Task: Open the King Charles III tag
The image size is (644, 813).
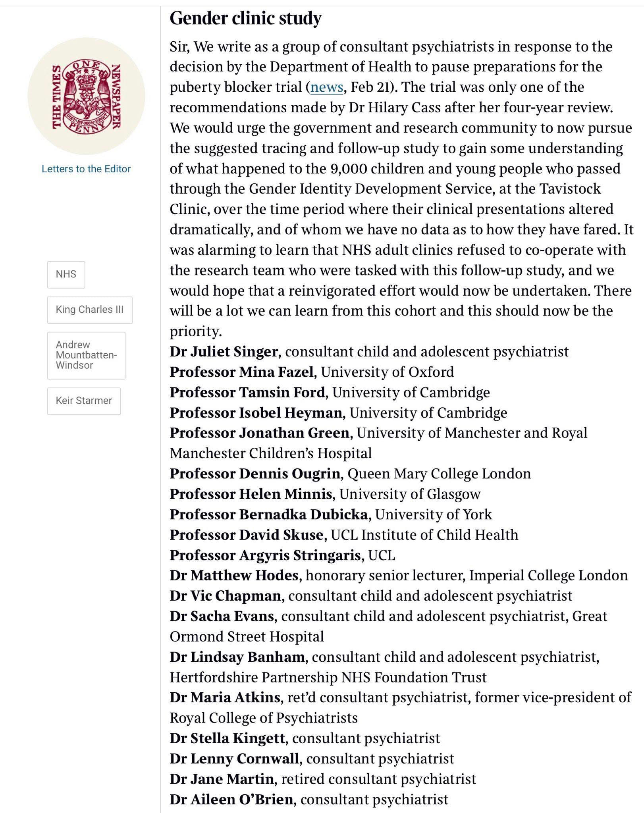Action: click(x=90, y=310)
